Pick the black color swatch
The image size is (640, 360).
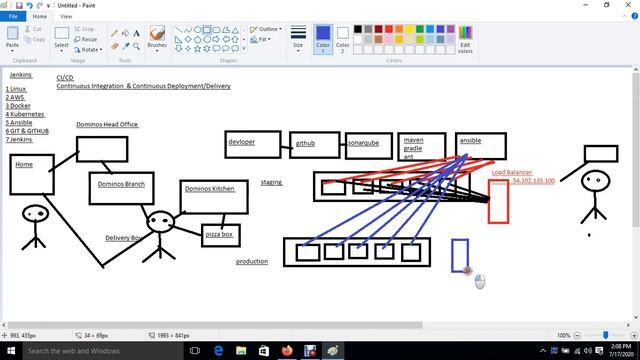[x=358, y=29]
